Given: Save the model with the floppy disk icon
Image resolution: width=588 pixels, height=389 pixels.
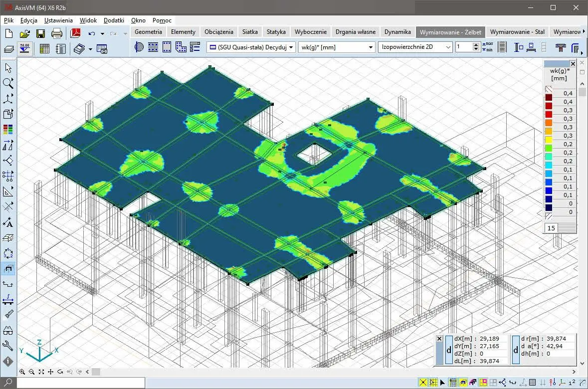Looking at the screenshot, I should (x=40, y=34).
